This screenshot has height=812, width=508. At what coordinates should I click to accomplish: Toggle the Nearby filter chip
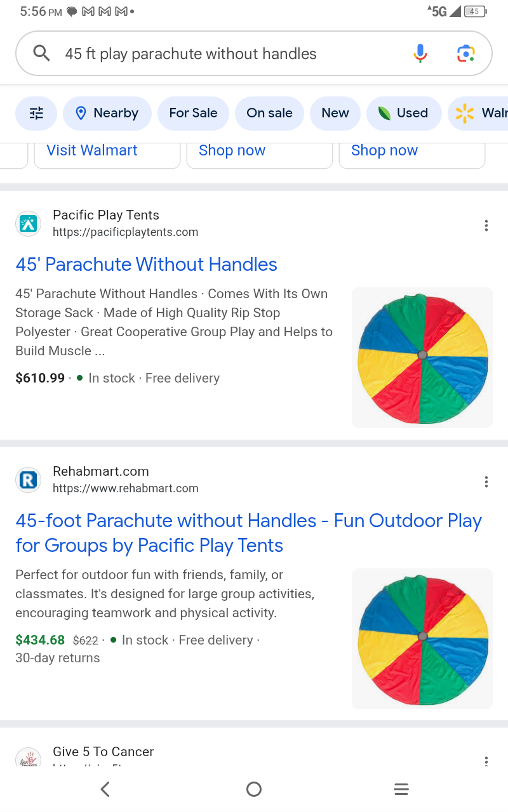107,114
